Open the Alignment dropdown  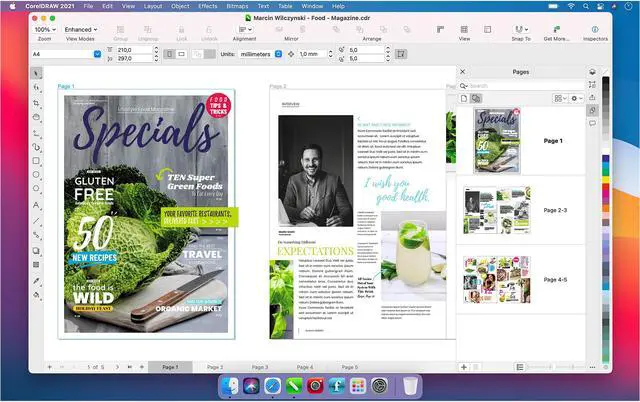pyautogui.click(x=245, y=29)
